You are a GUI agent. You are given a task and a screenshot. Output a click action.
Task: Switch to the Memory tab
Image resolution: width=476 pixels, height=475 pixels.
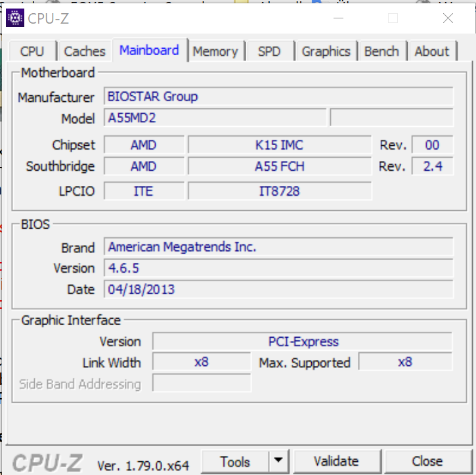click(215, 51)
